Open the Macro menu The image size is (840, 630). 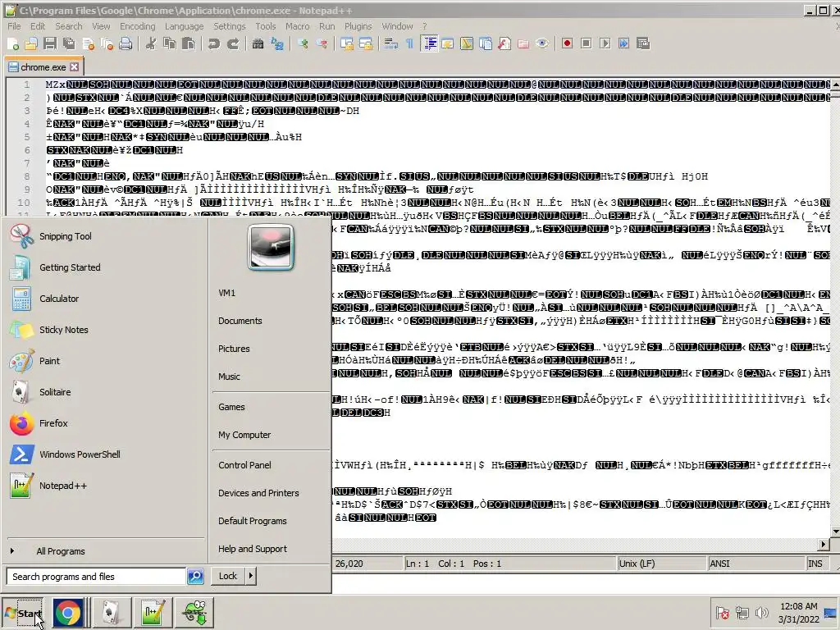[x=297, y=26]
